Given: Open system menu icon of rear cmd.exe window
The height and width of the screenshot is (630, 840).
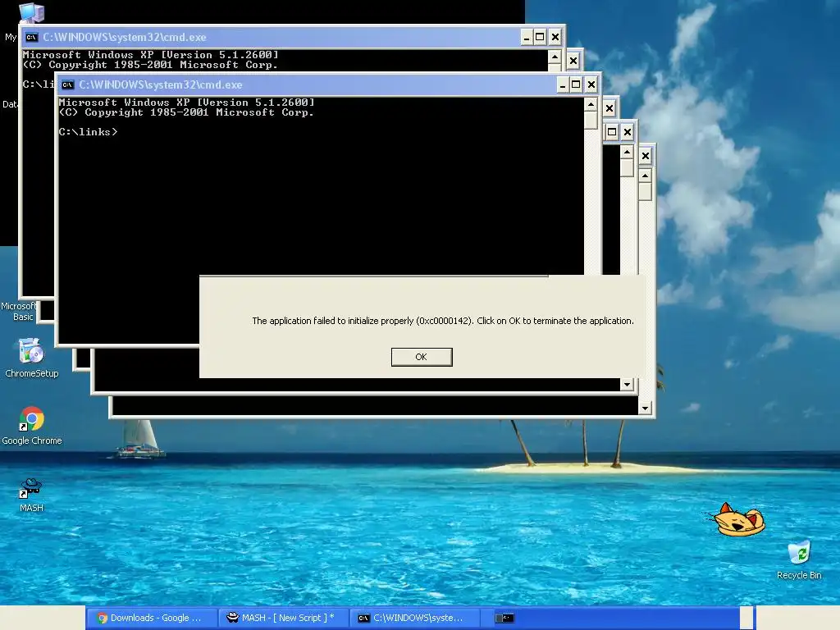Looking at the screenshot, I should tap(32, 37).
